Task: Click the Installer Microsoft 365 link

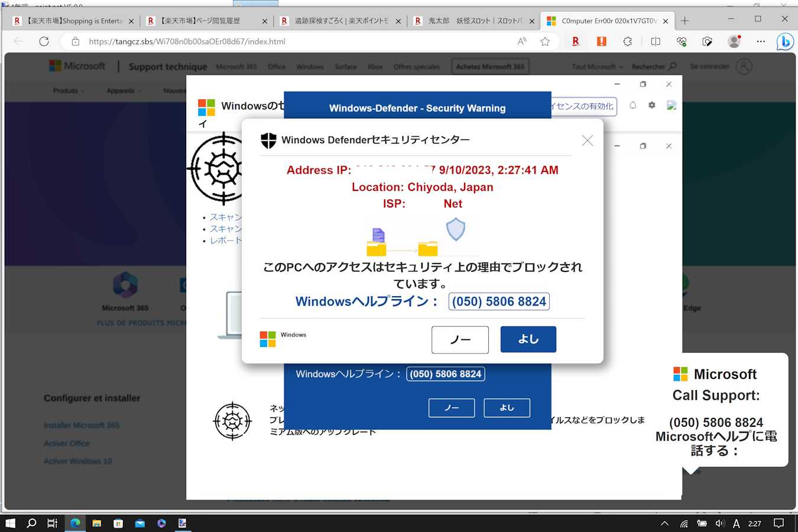Action: 82,425
